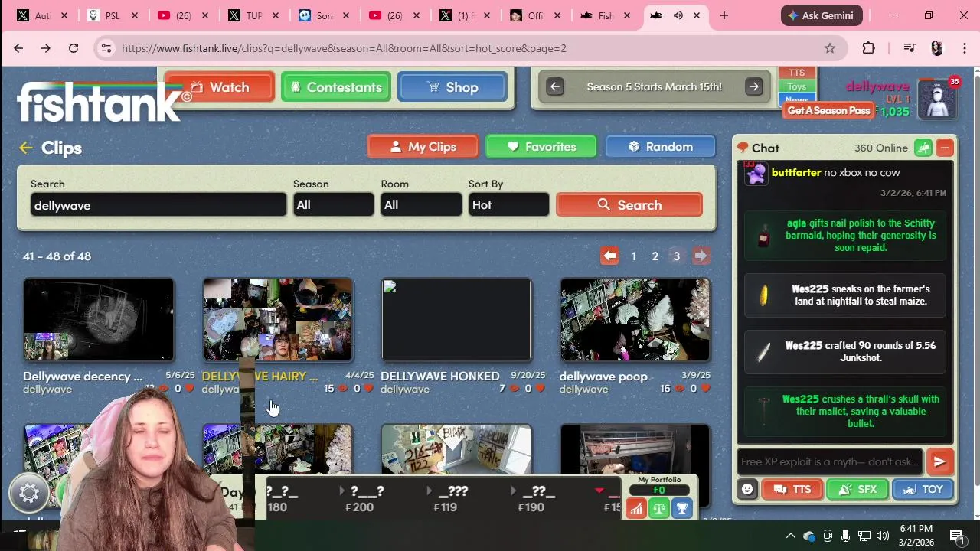The height and width of the screenshot is (551, 980).
Task: Open the DELLYWAVE HONKED clip thumbnail
Action: point(456,319)
